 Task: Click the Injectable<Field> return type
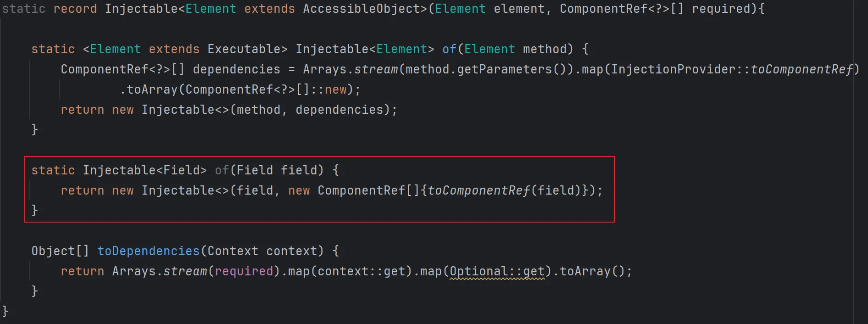(x=145, y=170)
